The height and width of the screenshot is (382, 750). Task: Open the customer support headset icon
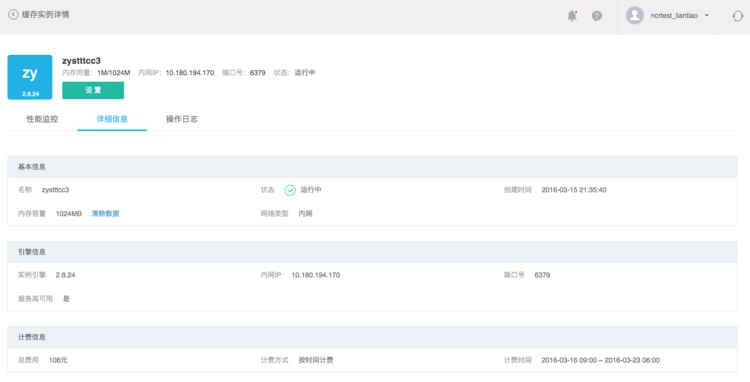click(738, 16)
